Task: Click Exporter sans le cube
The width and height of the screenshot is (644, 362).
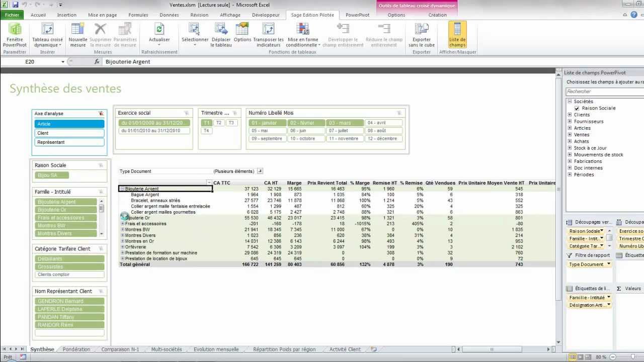Action: [x=422, y=35]
